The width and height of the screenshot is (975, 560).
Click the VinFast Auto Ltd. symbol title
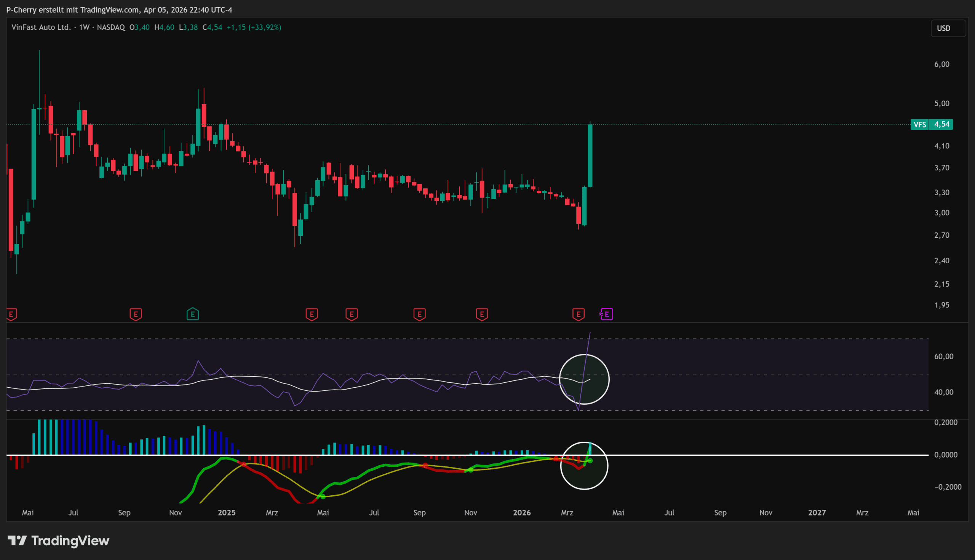pos(41,27)
